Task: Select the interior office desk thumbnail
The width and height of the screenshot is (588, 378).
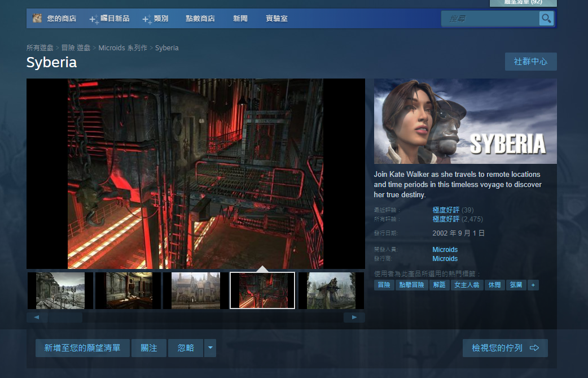Action: click(x=128, y=290)
